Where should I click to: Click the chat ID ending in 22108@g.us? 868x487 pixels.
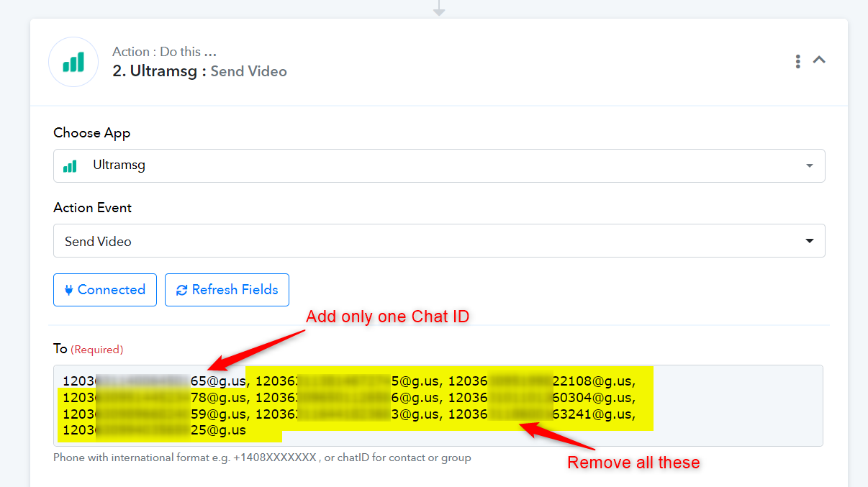tap(541, 381)
